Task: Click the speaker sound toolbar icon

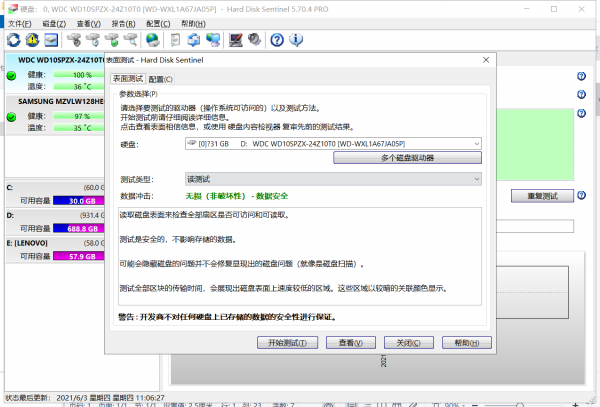Action: [x=254, y=40]
